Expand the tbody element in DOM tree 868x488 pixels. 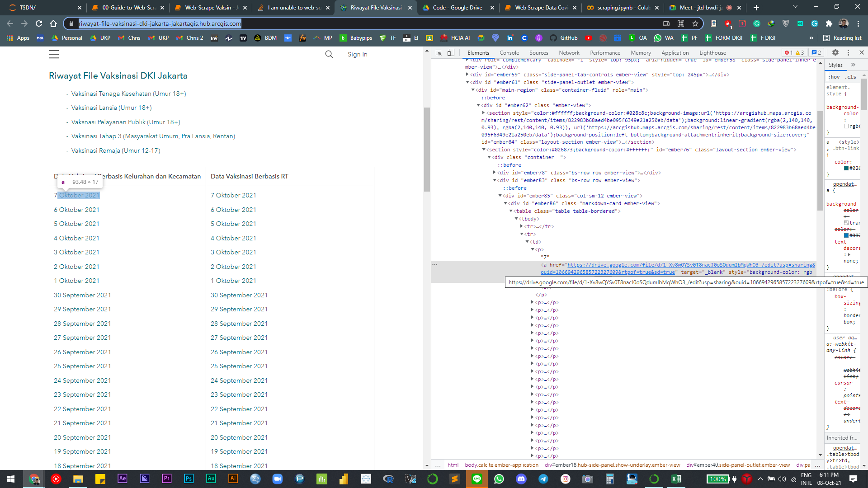pyautogui.click(x=518, y=219)
